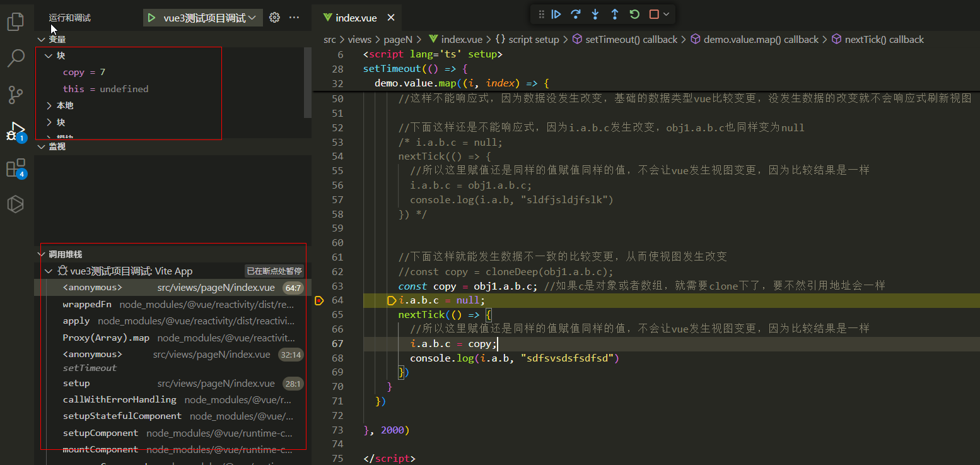
Task: Expand the second 块 scope
Action: coord(49,122)
